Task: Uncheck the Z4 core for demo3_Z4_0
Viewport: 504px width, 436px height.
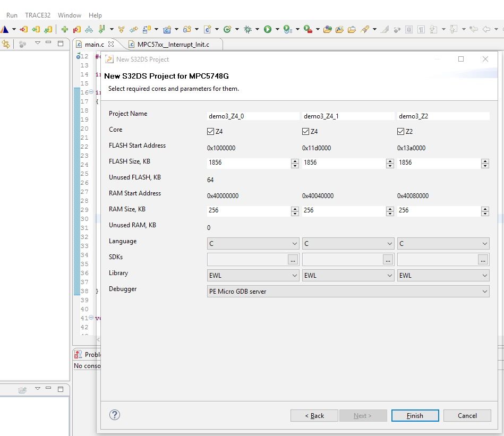Action: coord(210,131)
